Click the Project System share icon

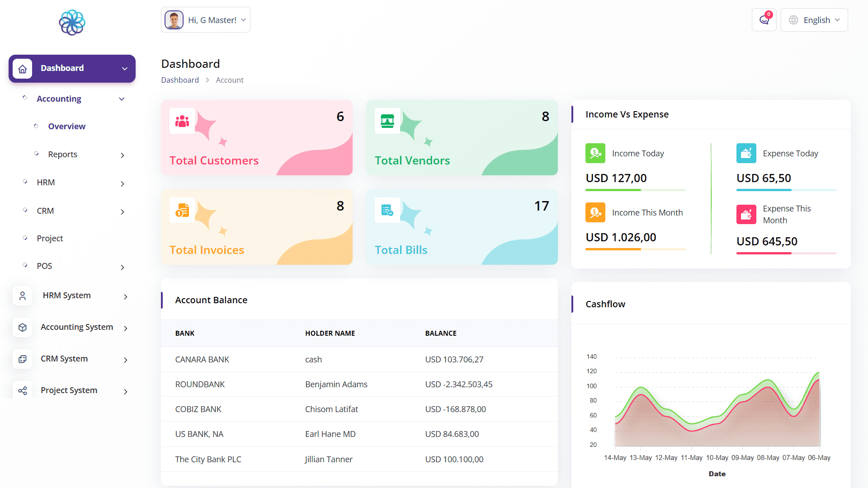point(23,391)
